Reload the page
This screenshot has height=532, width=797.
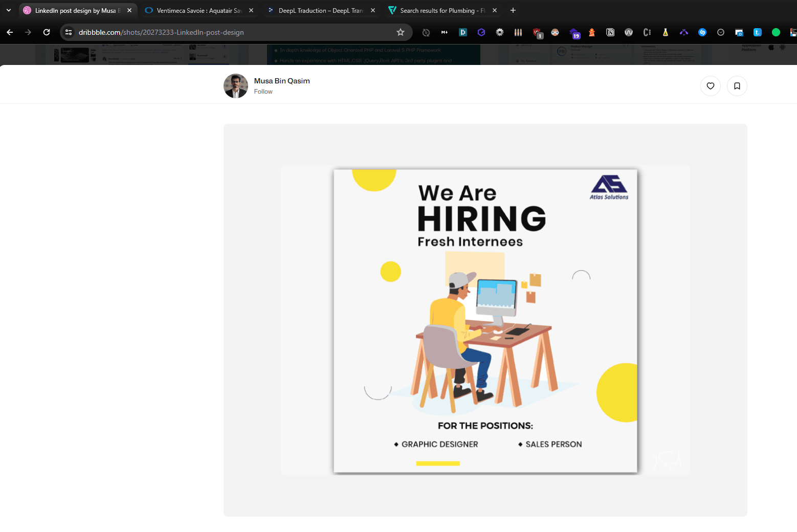point(47,32)
